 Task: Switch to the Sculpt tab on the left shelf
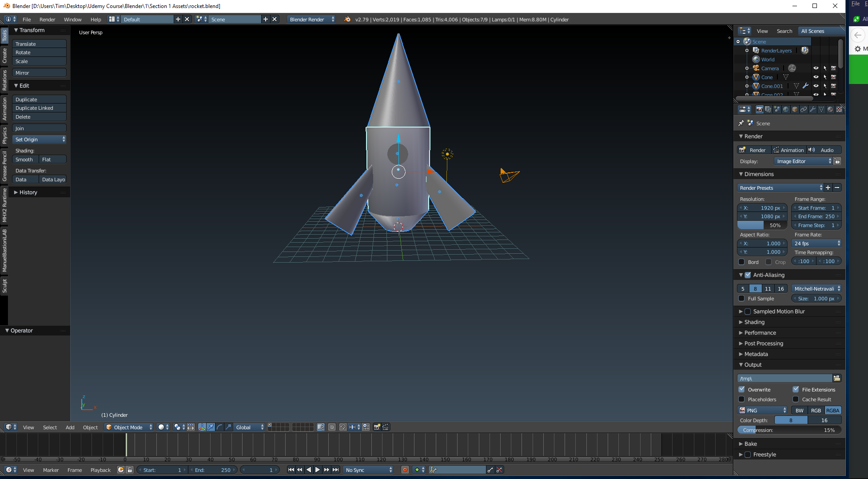4,284
